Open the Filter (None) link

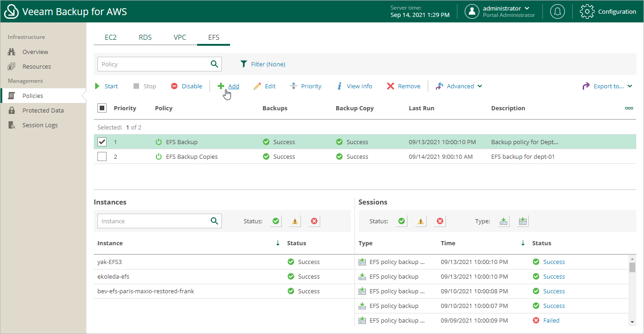[268, 64]
